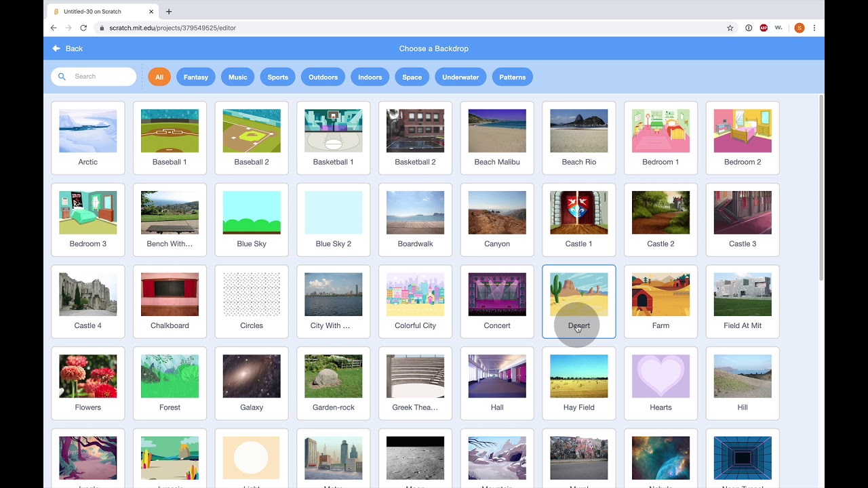
Task: Pick the Blue Sky backdrop
Action: click(x=252, y=220)
